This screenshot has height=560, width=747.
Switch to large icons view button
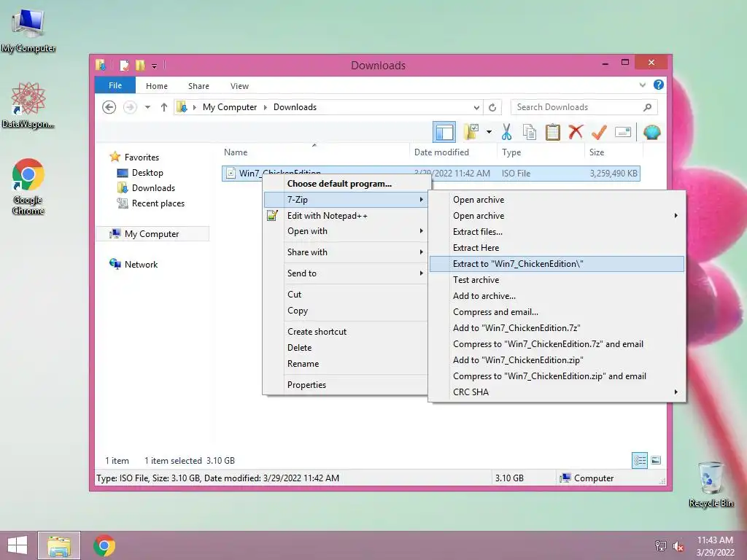pos(656,460)
